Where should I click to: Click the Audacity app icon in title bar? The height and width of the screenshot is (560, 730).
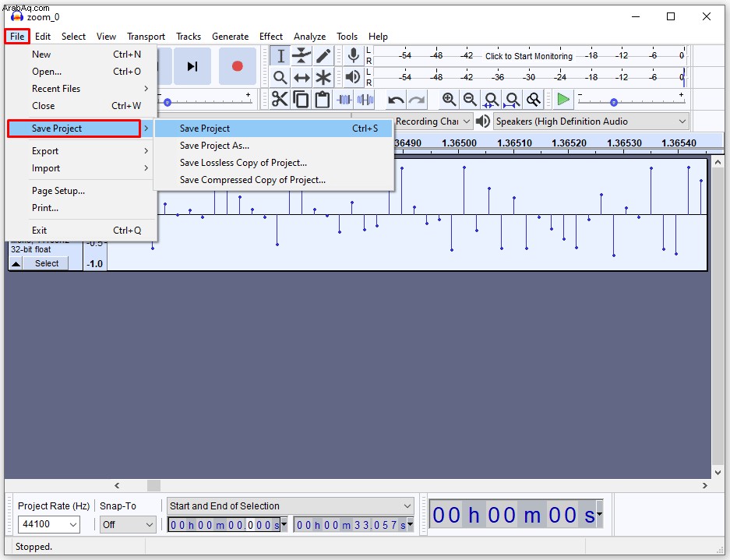pyautogui.click(x=17, y=17)
